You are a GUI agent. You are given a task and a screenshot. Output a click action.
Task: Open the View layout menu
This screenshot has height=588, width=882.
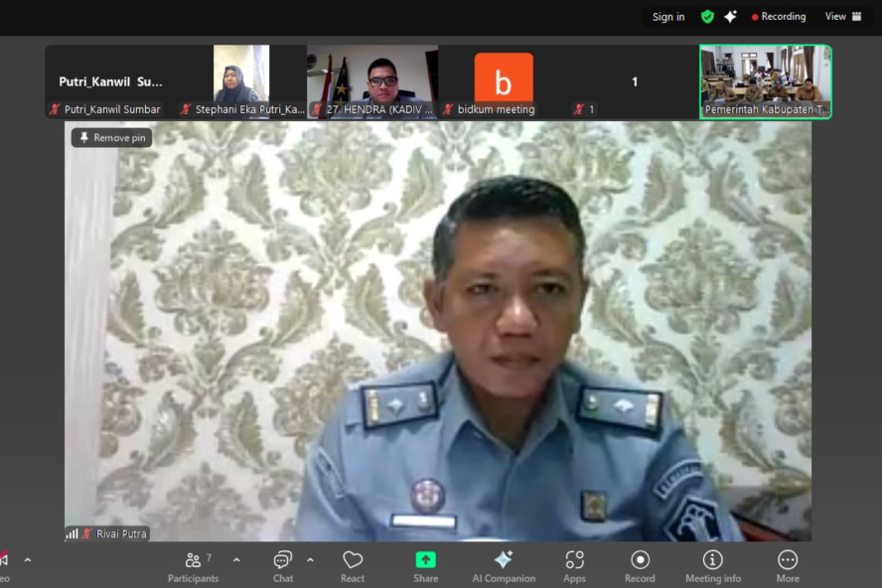tap(843, 17)
